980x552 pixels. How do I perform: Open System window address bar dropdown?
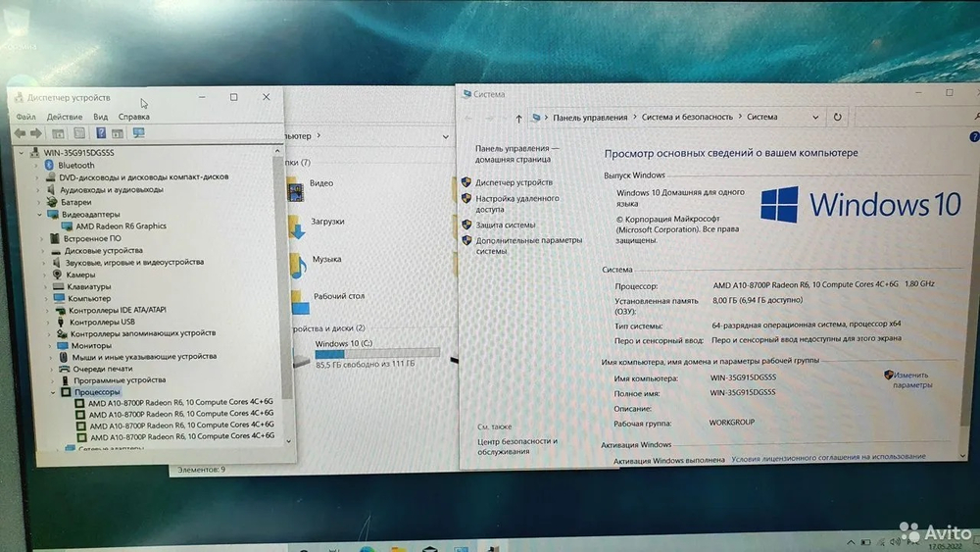click(x=815, y=117)
